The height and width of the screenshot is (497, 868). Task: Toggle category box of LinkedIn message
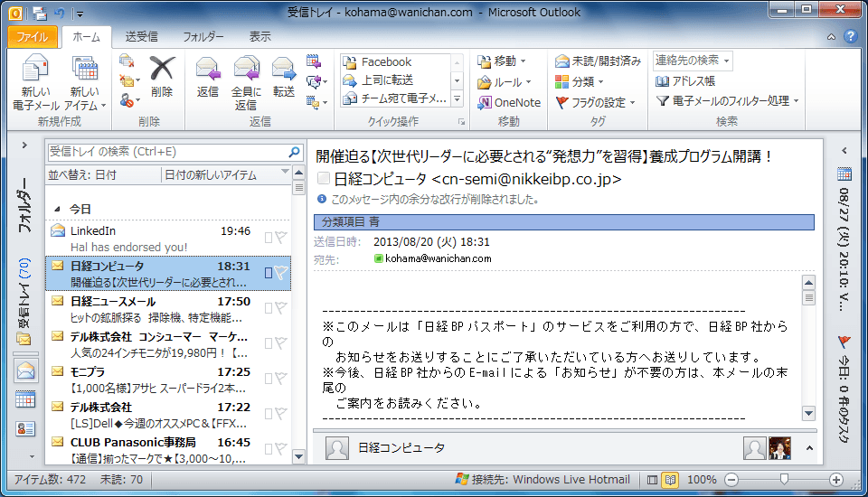point(269,238)
